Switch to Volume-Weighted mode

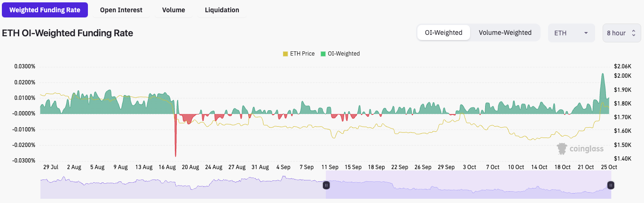[505, 33]
